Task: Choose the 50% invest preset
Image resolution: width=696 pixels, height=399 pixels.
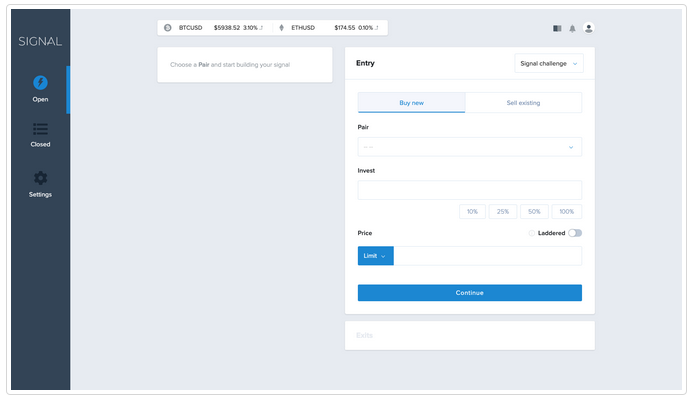Action: [x=534, y=211]
